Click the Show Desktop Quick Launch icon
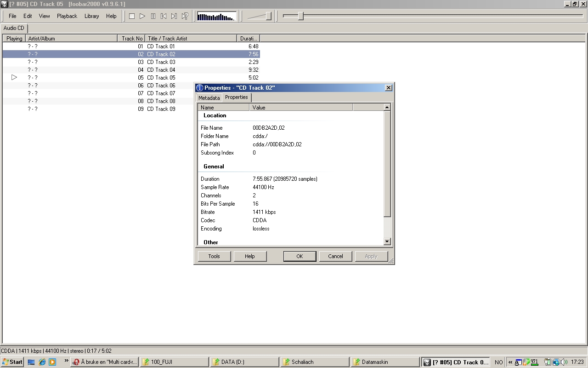Image resolution: width=588 pixels, height=368 pixels. click(32, 362)
